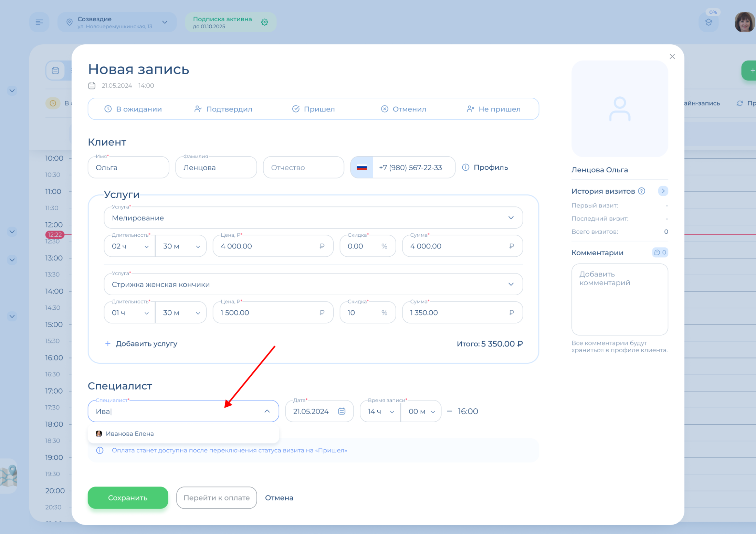Click the user avatar photo
This screenshot has height=534, width=756.
(x=744, y=22)
